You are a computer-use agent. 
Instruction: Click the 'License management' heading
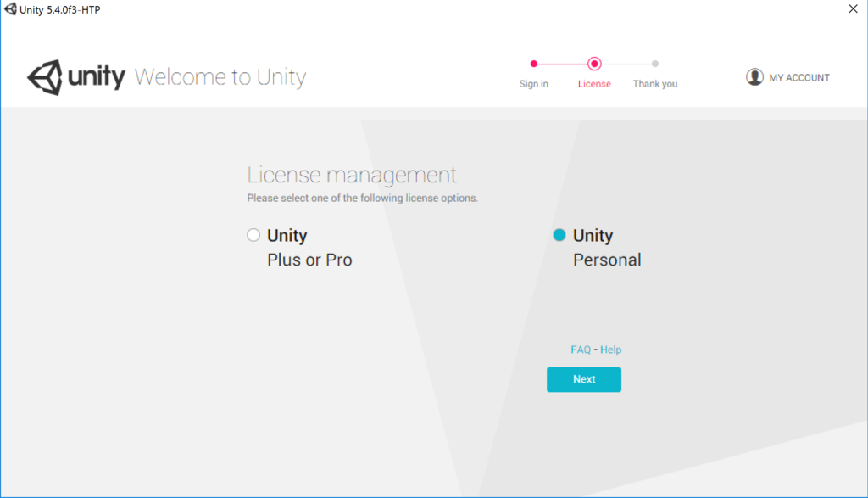(352, 175)
